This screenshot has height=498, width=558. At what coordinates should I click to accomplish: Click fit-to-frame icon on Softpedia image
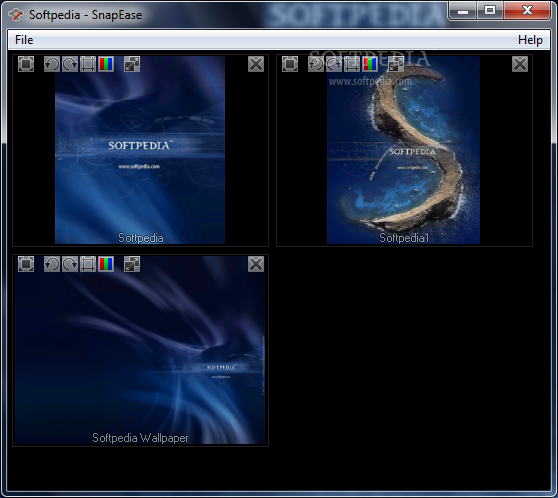[26, 64]
